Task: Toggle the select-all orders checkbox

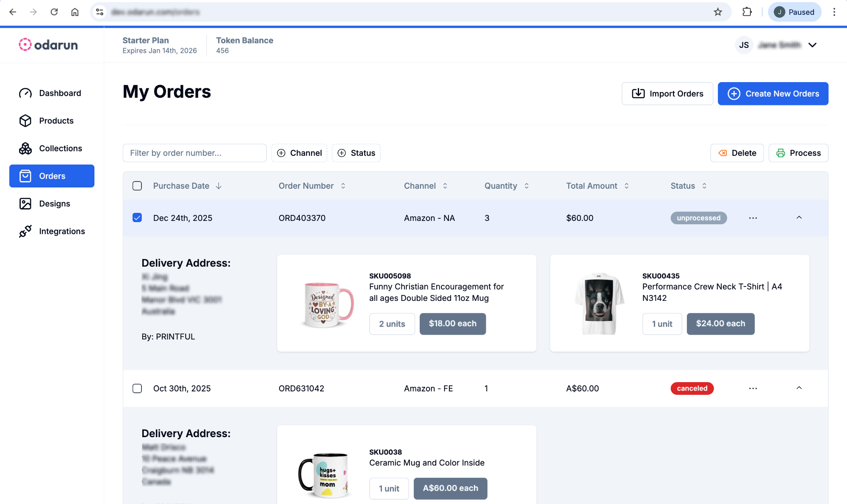Action: 137,186
